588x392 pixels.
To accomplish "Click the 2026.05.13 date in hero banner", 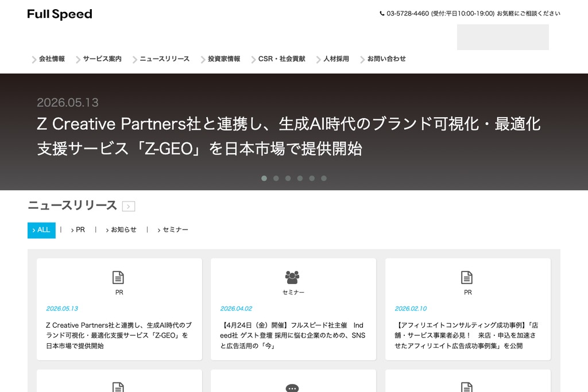I will [x=68, y=102].
